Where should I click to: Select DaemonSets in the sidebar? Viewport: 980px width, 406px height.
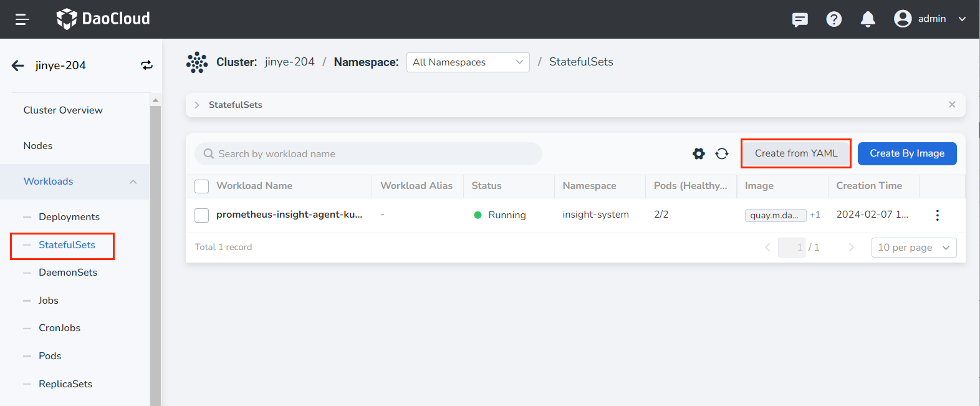(68, 273)
